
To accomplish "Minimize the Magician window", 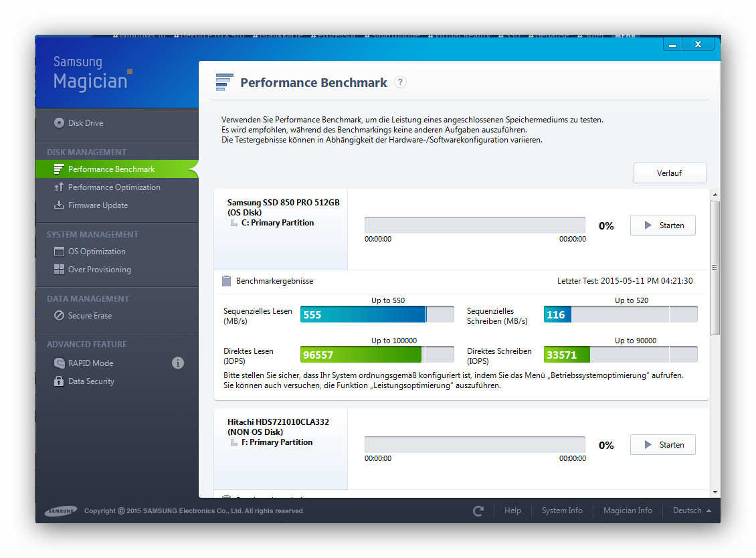I will pyautogui.click(x=672, y=44).
